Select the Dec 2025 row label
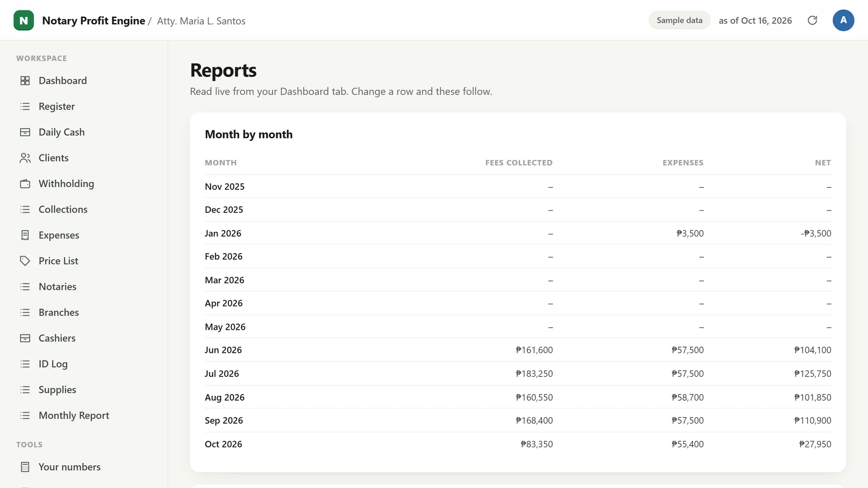Screen dimensions: 868x488 pos(224,210)
